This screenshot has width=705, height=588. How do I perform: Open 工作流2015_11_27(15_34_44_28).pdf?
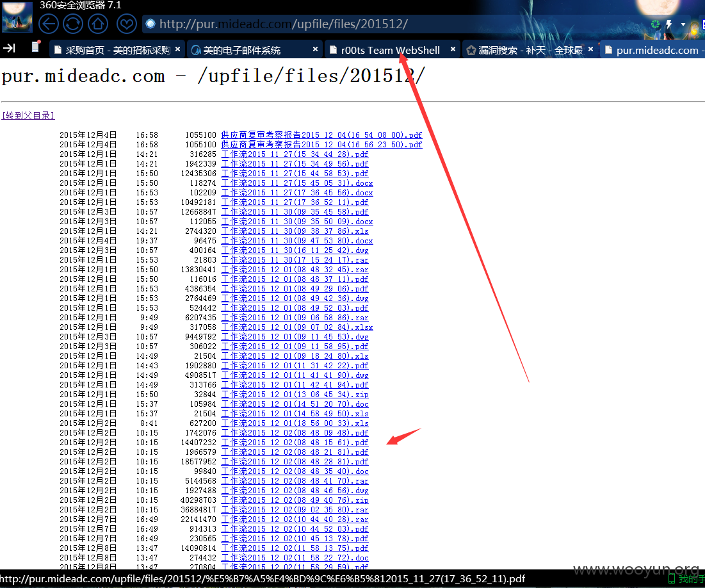click(x=295, y=154)
